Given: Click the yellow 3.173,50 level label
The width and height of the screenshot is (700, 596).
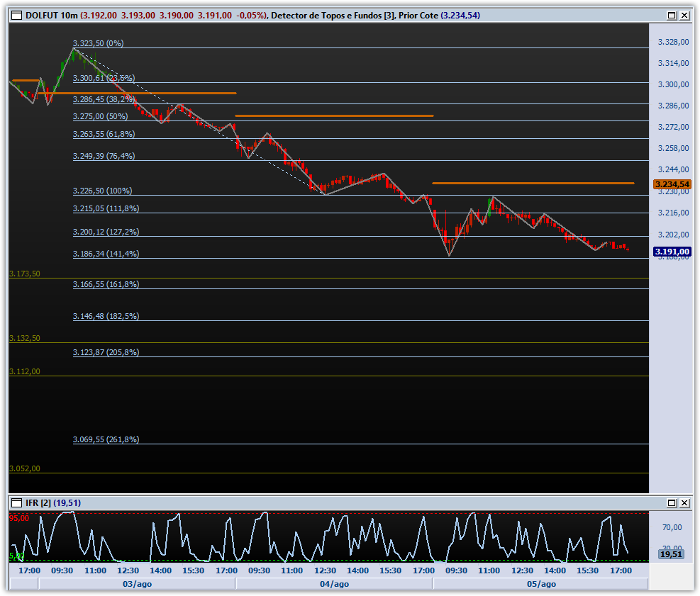Looking at the screenshot, I should pyautogui.click(x=25, y=274).
